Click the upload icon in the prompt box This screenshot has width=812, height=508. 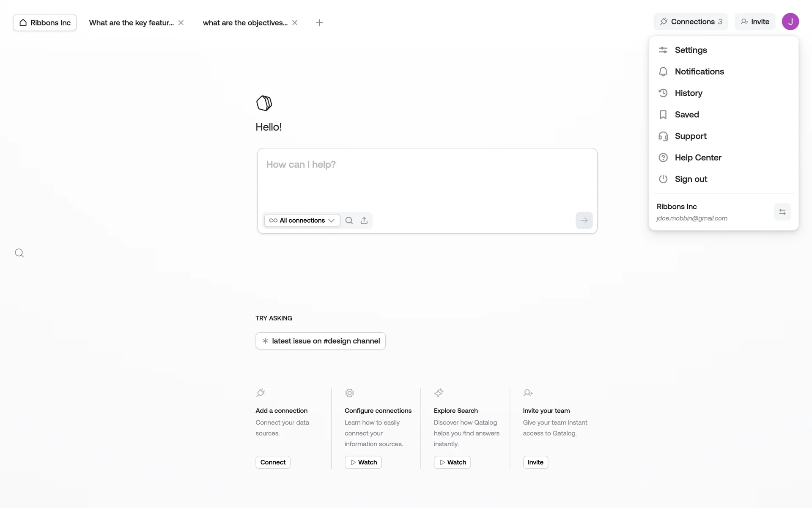(364, 221)
